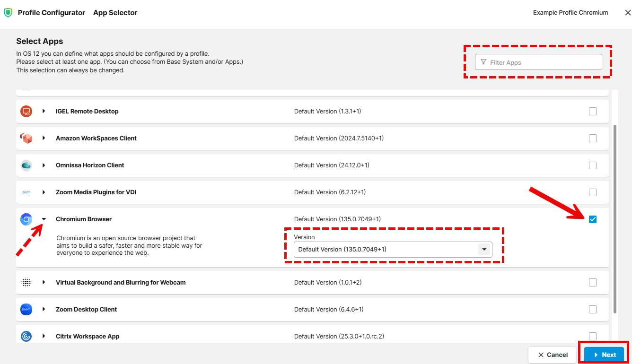632x364 pixels.
Task: Click the Next button
Action: click(604, 355)
